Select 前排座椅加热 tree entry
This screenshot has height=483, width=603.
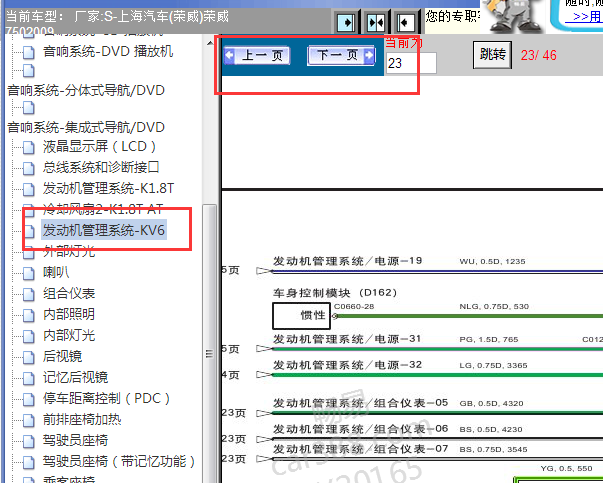(82, 419)
